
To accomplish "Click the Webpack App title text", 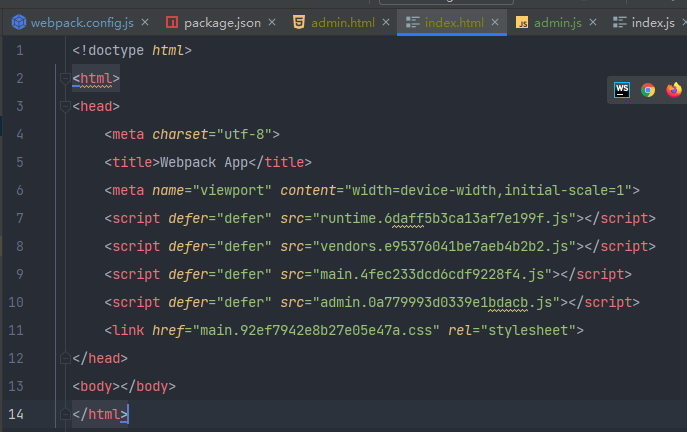I will click(x=204, y=163).
